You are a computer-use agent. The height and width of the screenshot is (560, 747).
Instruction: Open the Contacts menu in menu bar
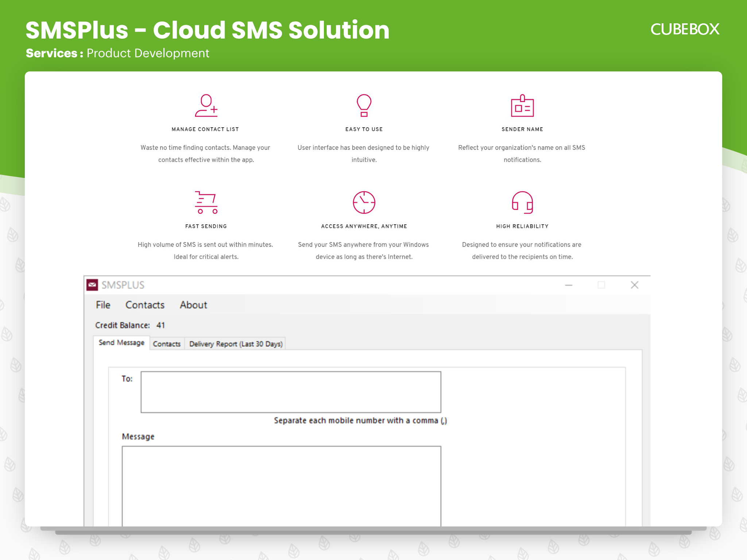coord(145,305)
